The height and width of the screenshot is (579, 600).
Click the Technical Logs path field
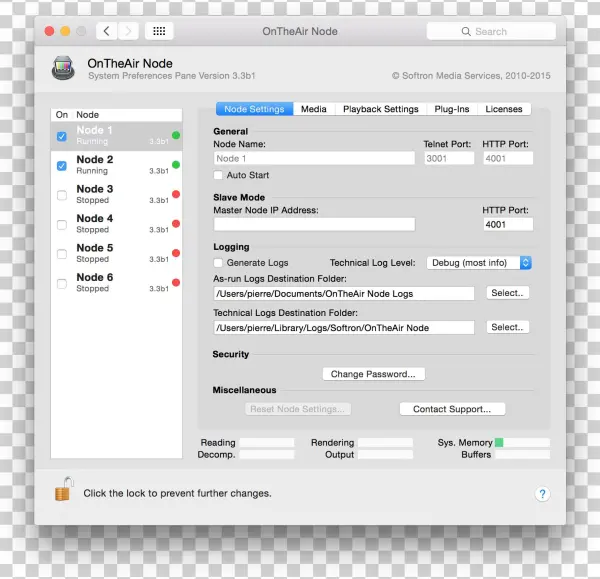click(x=344, y=328)
